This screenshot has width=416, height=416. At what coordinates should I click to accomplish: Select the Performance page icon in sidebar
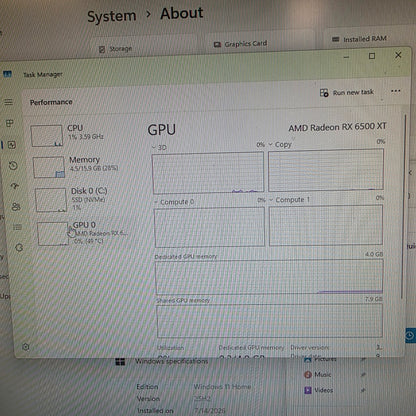tap(12, 145)
